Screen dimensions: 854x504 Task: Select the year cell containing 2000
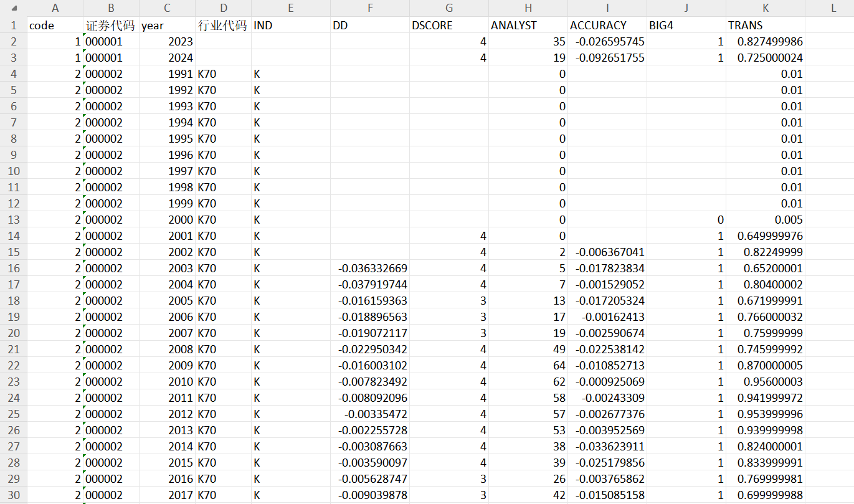[167, 220]
